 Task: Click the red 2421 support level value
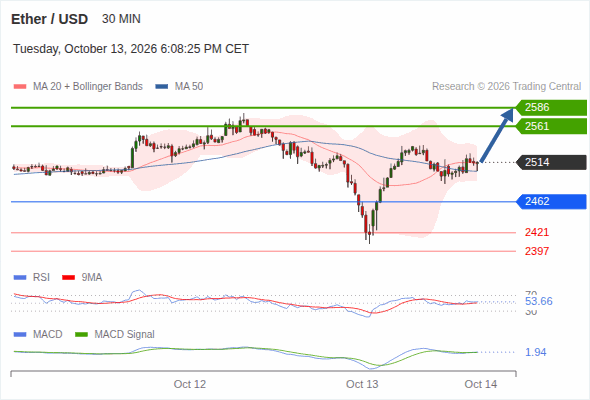click(537, 233)
